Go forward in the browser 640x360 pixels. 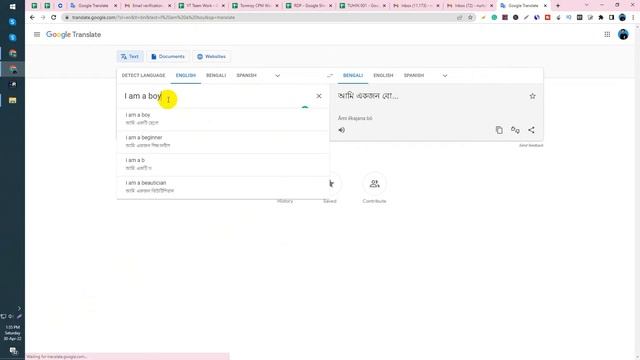coord(43,18)
